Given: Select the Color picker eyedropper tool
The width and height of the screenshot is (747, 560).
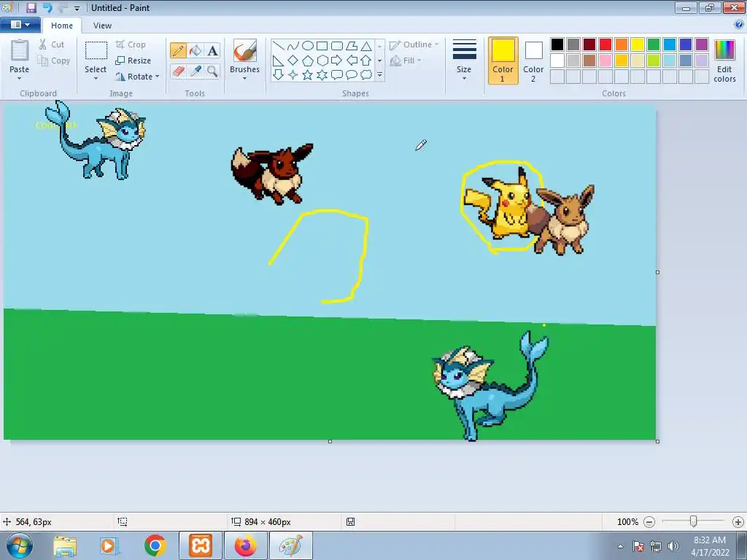Looking at the screenshot, I should (x=196, y=71).
